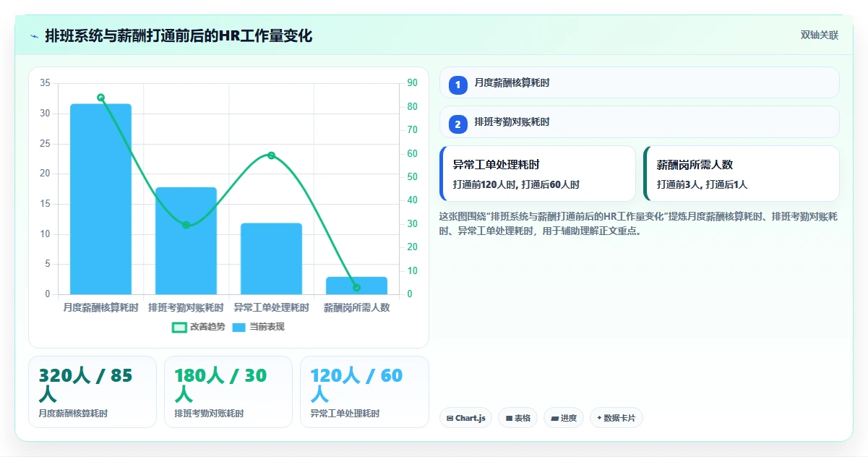Screen dimensions: 868x457
Task: Click the x-axis label 月度薪酬核算耗时
Action: (100, 307)
